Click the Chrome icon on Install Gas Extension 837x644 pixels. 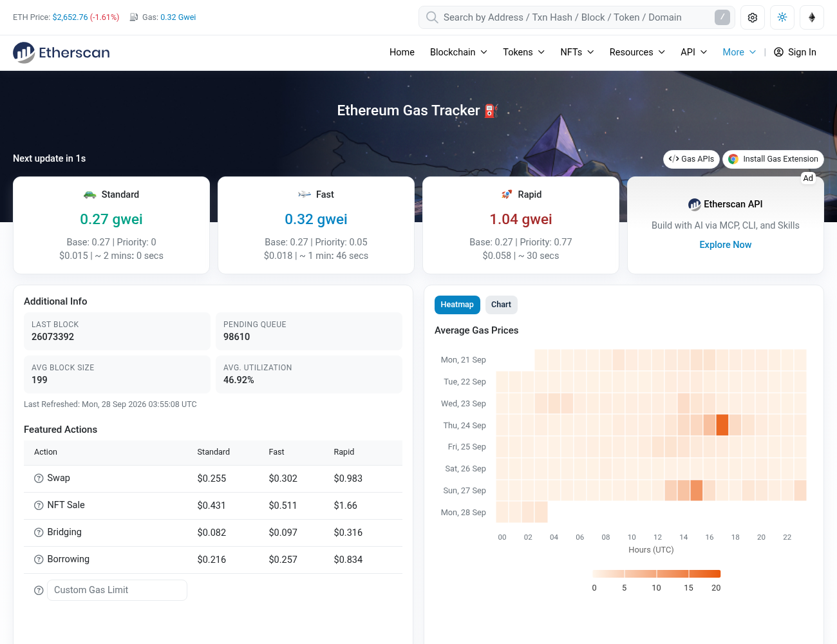click(x=733, y=159)
